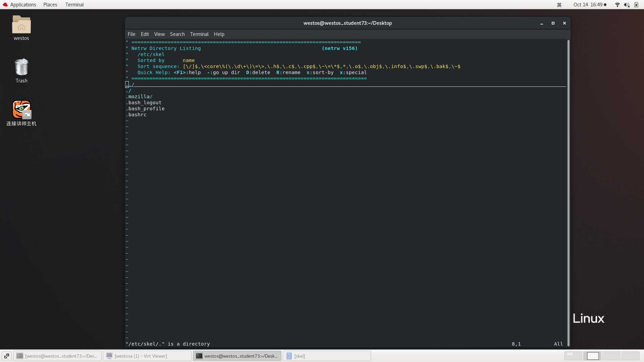This screenshot has height=362, width=644.
Task: Click the terminal vertical scrollbar
Action: pos(568,193)
